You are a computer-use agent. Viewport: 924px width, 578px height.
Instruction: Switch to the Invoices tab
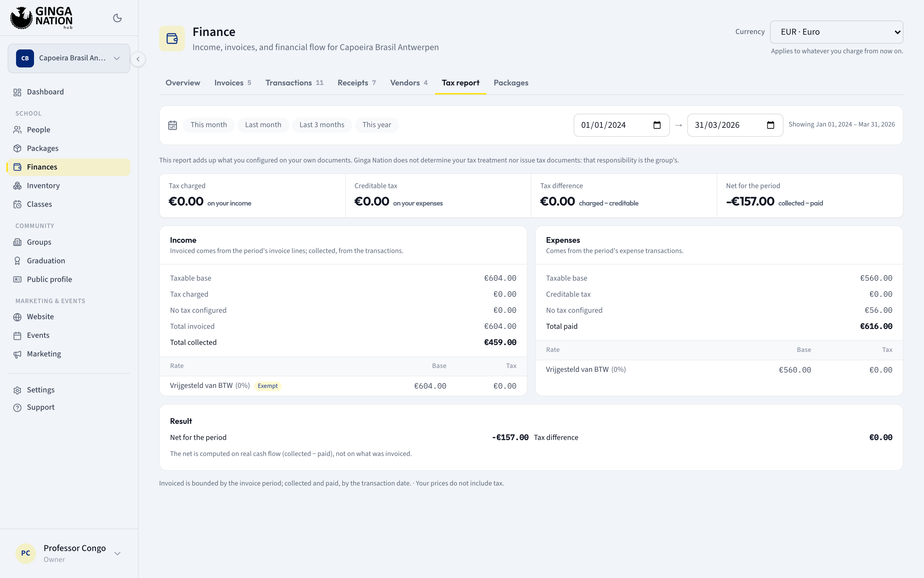pyautogui.click(x=233, y=83)
